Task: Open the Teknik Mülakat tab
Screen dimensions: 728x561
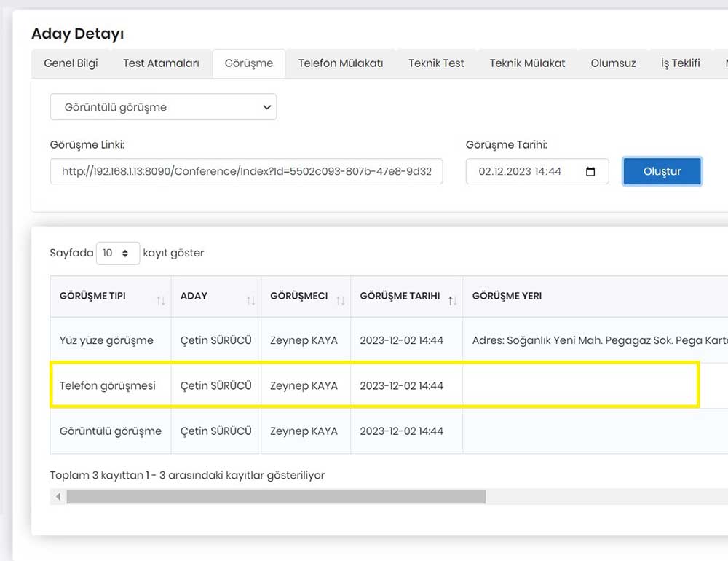Action: tap(527, 63)
